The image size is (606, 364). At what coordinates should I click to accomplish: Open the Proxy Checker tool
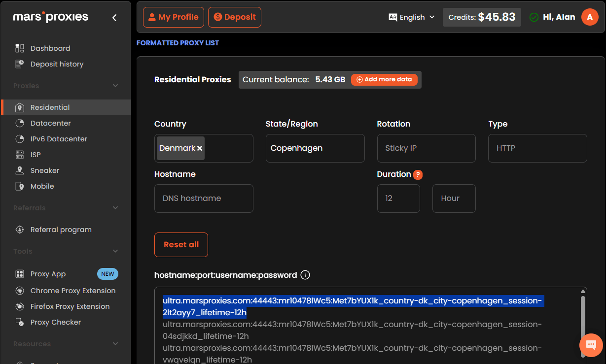coord(55,322)
